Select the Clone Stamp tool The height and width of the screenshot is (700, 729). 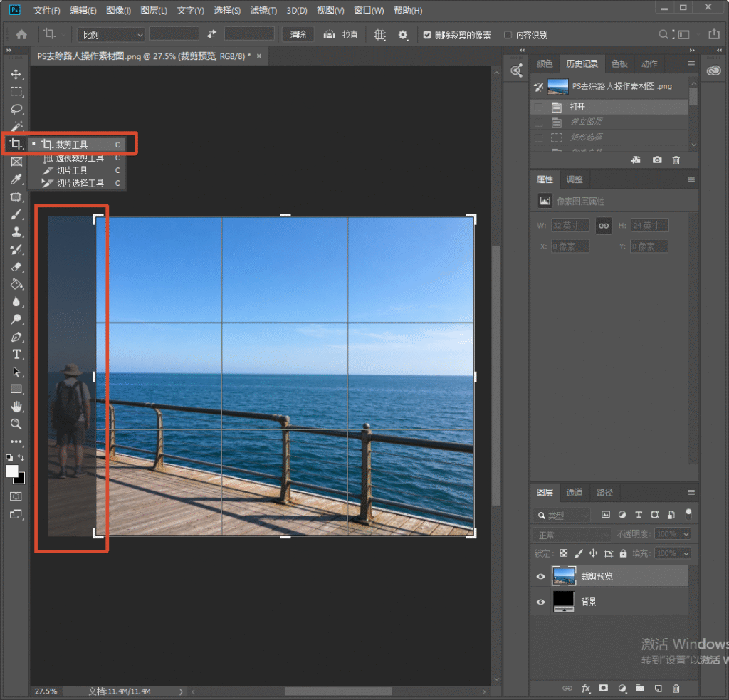coord(16,231)
